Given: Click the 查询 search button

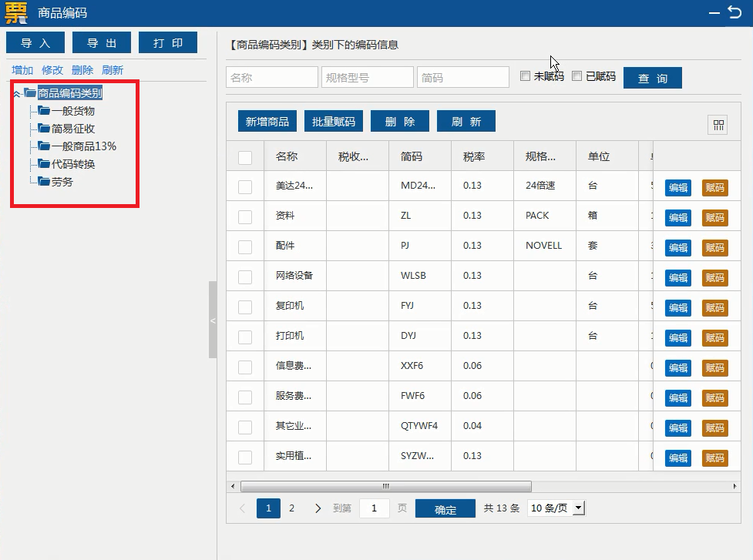Looking at the screenshot, I should coord(653,78).
